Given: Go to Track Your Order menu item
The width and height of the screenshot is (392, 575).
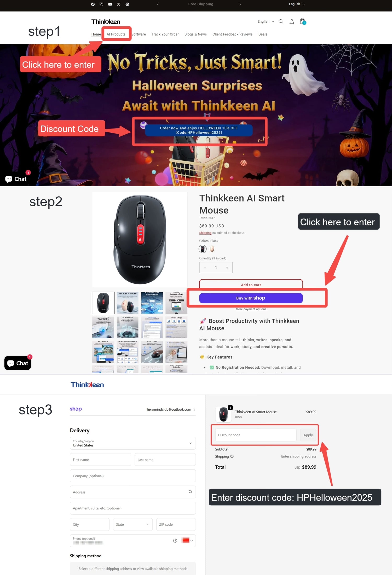Looking at the screenshot, I should click(x=165, y=34).
